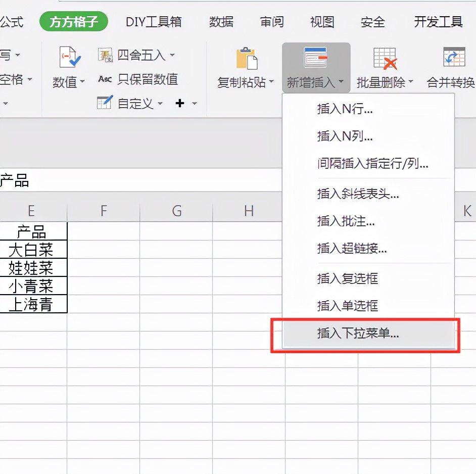Choose 插入N行... menu item

point(368,109)
